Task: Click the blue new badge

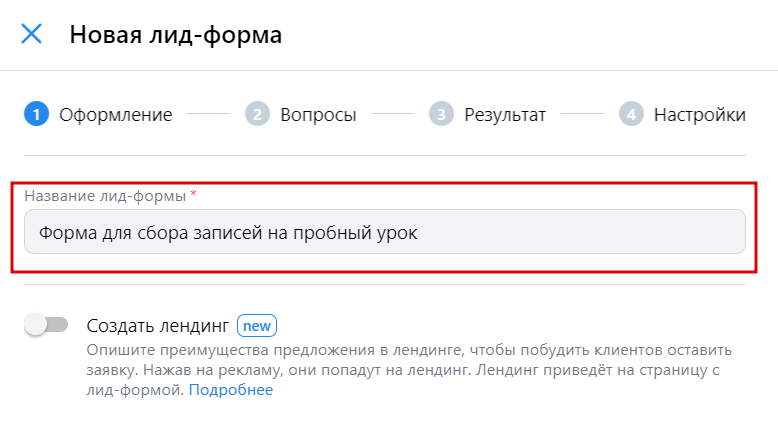Action: point(257,326)
